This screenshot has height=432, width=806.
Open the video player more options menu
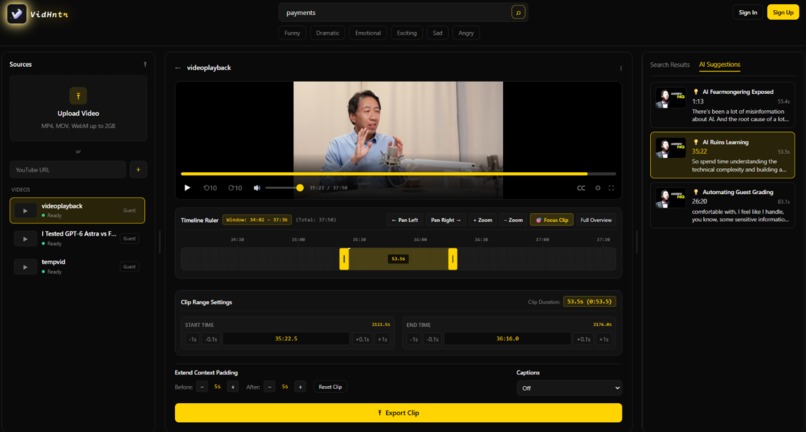620,68
